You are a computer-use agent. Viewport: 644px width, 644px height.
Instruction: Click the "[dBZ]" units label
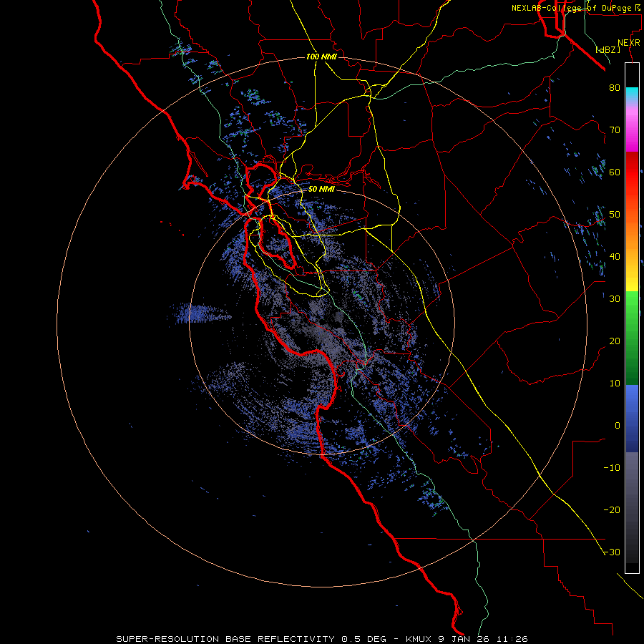[x=608, y=50]
